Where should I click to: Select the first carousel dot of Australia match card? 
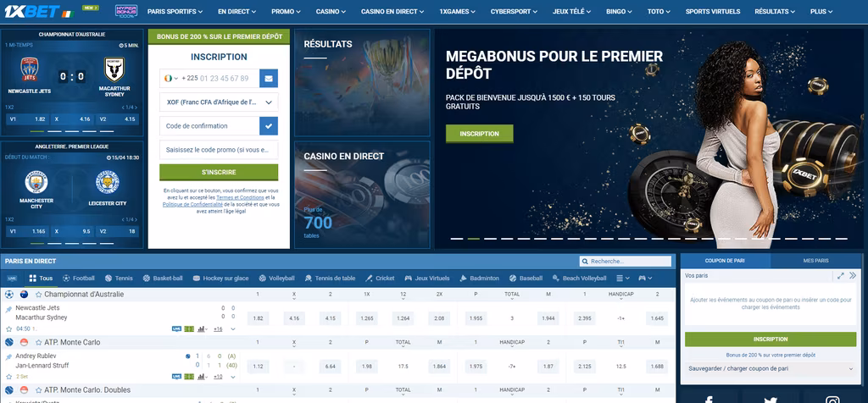pyautogui.click(x=36, y=131)
